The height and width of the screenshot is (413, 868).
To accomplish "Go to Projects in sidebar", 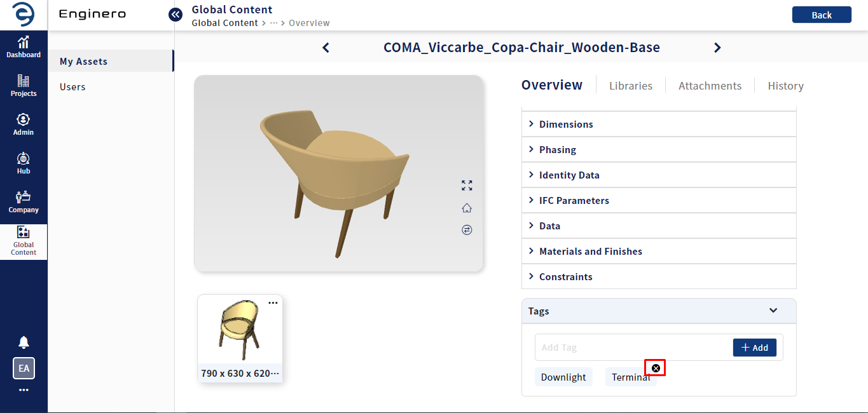I will (24, 86).
